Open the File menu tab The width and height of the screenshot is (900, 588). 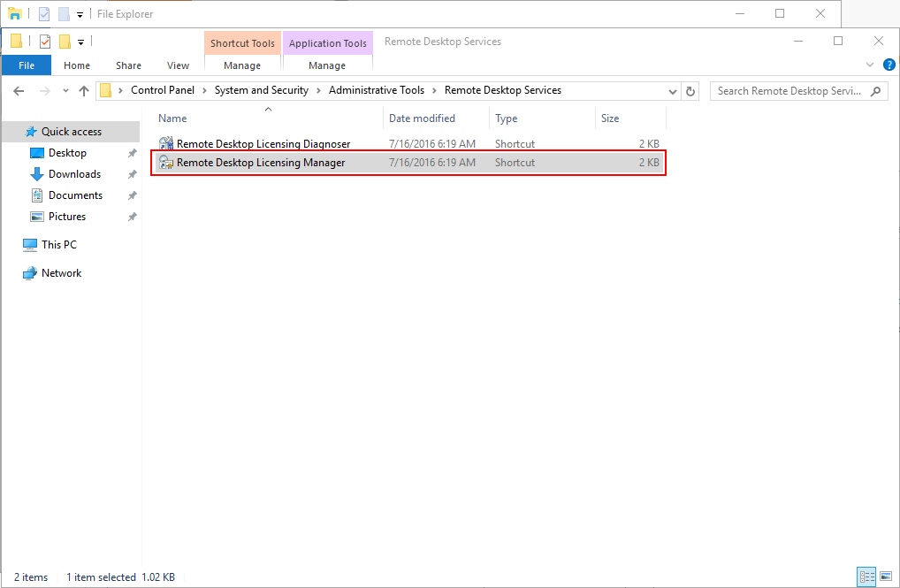[27, 65]
